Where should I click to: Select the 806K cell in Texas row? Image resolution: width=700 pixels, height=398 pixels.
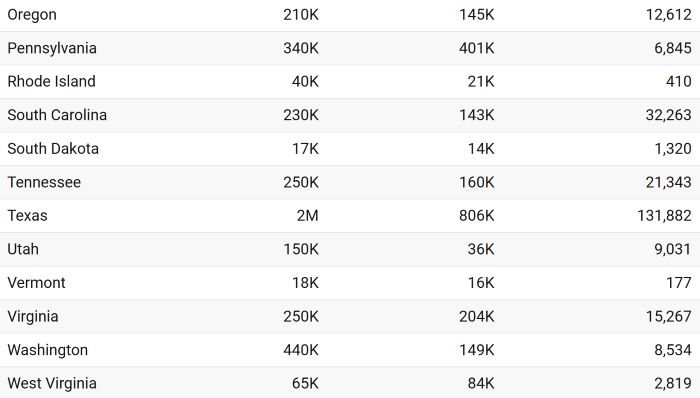click(x=477, y=216)
